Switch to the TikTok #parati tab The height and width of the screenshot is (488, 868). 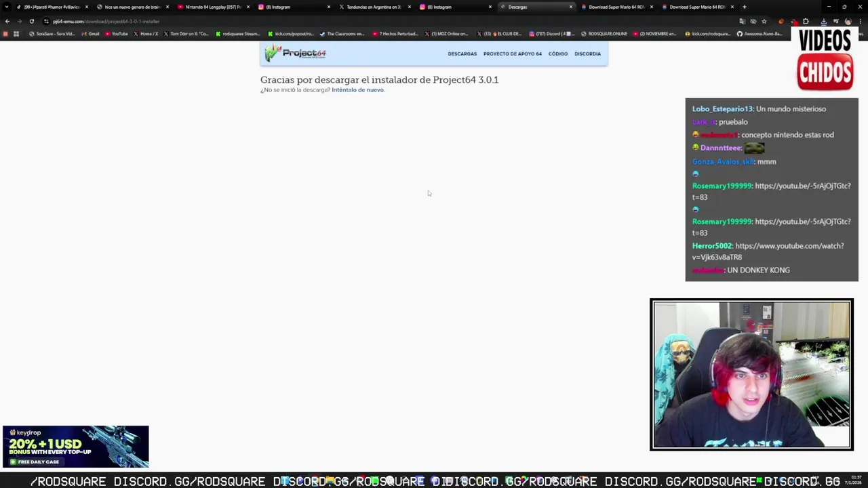52,7
